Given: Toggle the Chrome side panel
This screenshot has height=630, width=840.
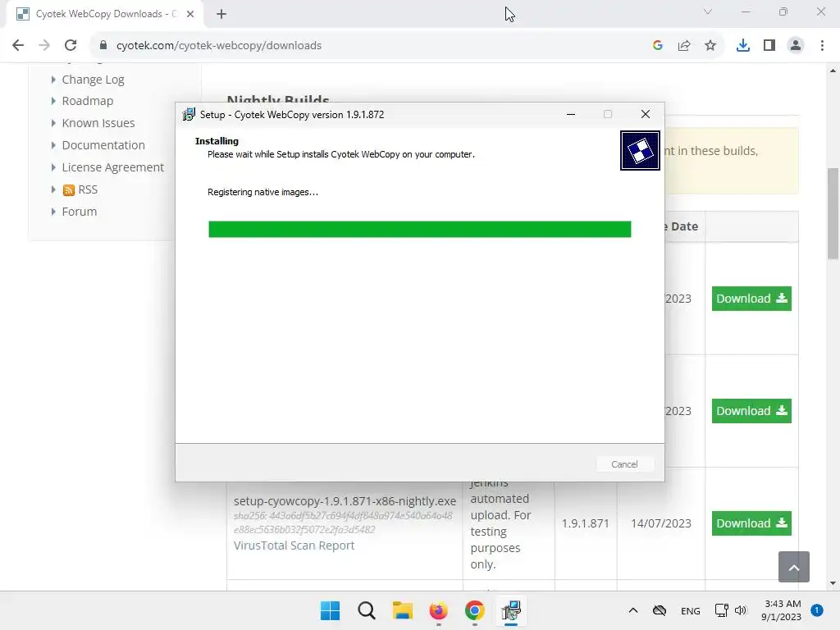Looking at the screenshot, I should point(769,45).
